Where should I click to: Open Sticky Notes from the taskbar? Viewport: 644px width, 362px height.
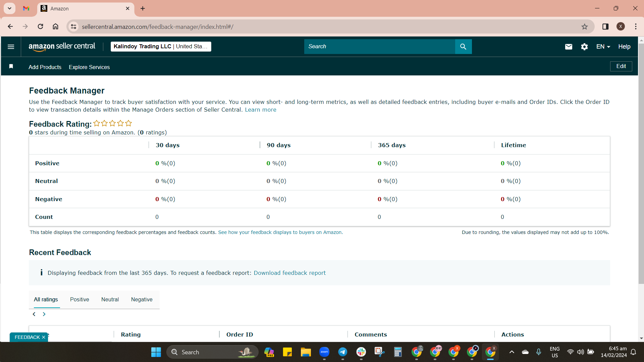[x=287, y=352]
